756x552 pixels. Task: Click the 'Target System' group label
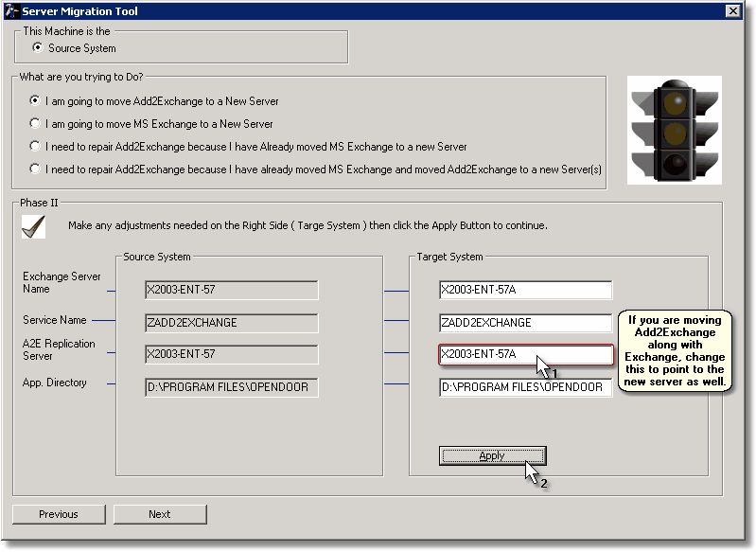pos(449,257)
